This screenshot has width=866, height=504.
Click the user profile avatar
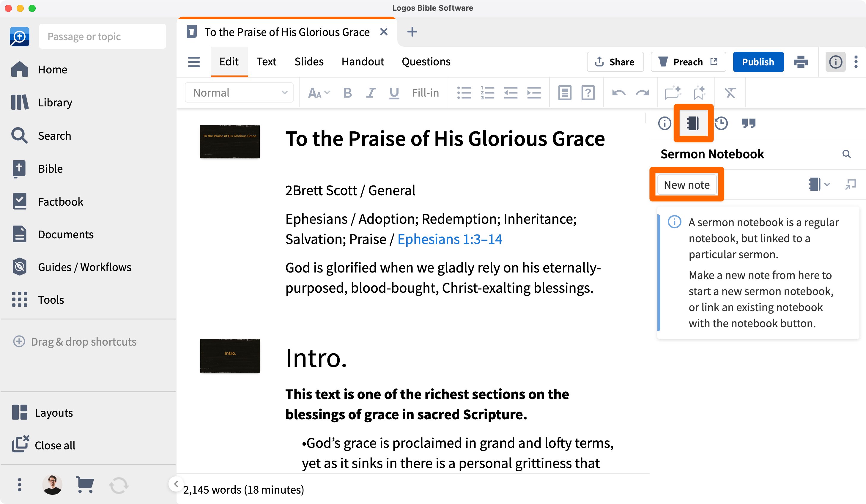coord(52,485)
